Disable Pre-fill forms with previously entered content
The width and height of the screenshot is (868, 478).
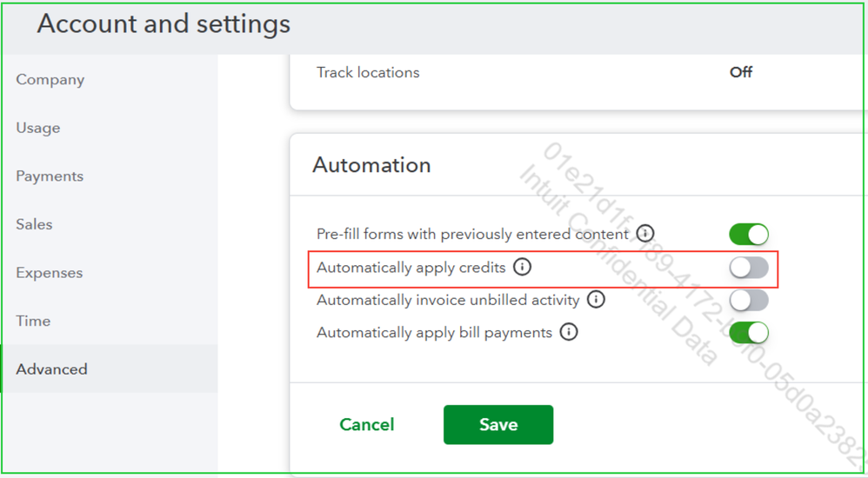tap(749, 235)
